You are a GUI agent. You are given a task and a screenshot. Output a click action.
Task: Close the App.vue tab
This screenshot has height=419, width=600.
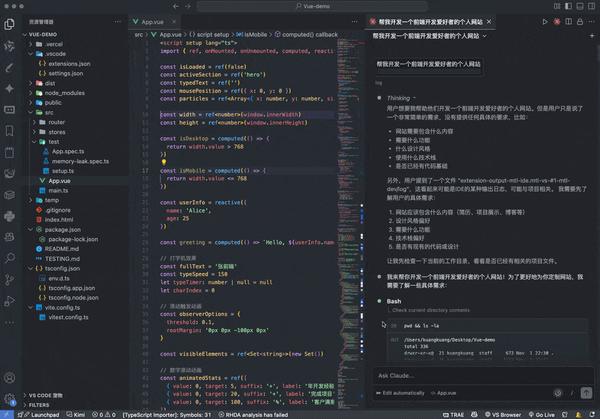(x=174, y=22)
